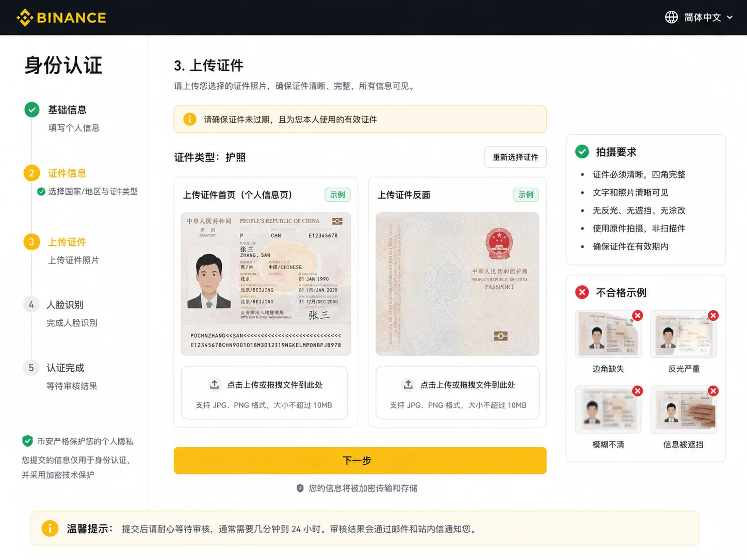Open step 上传证件 in sidebar
This screenshot has height=560, width=747.
(x=67, y=242)
